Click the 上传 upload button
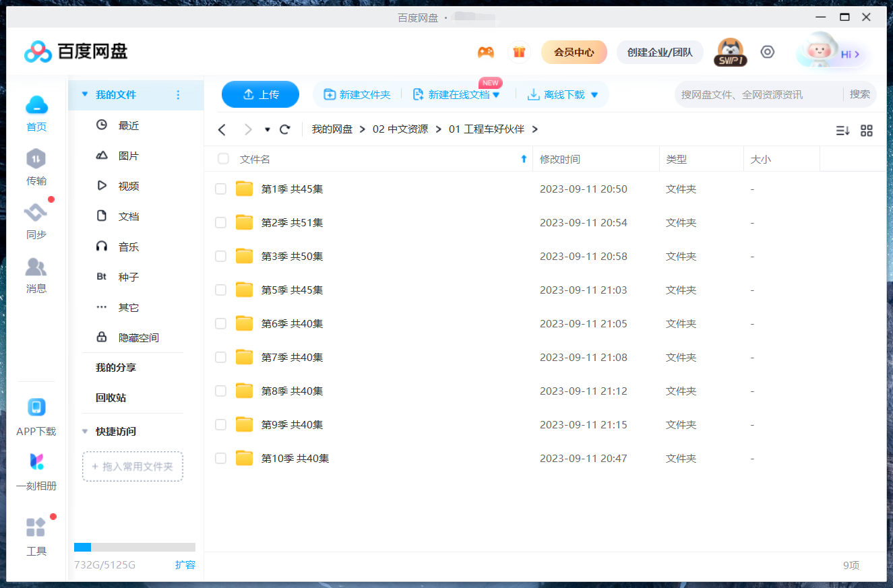The height and width of the screenshot is (588, 893). point(260,94)
